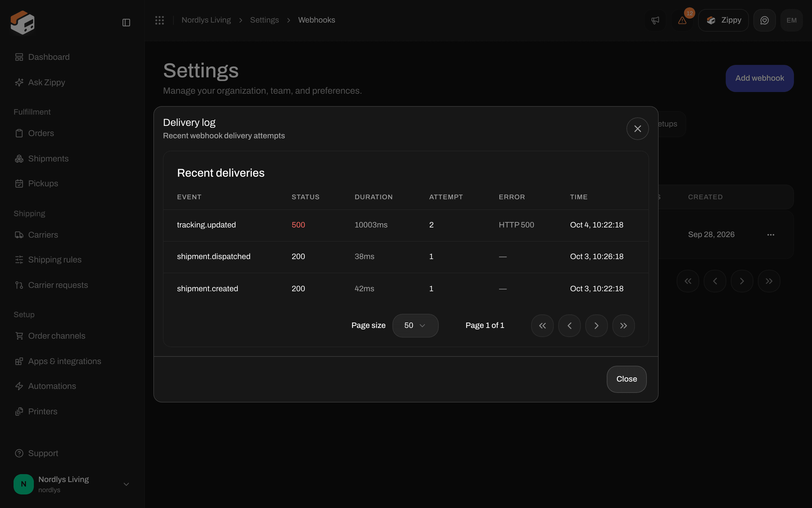Click the red 500 status value

298,225
